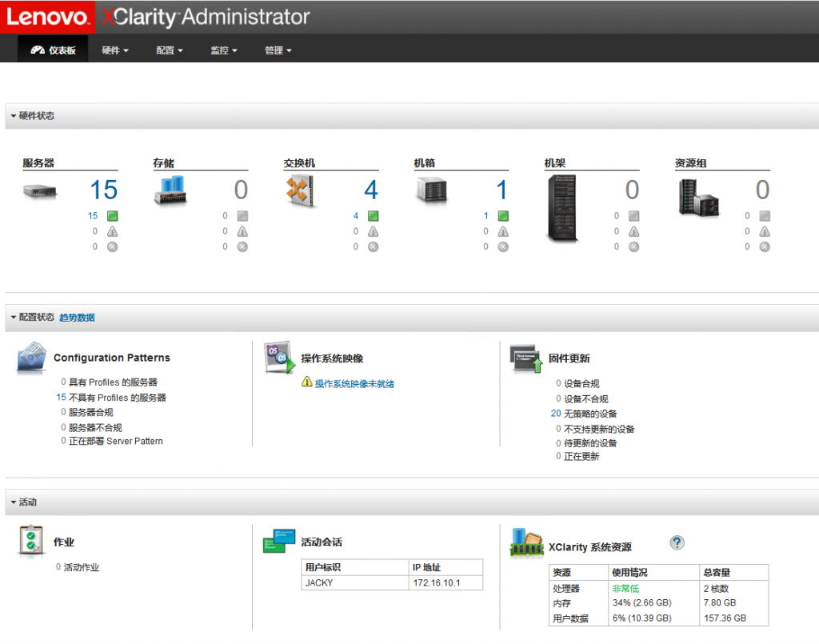Click the 机架 rack icon

click(562, 208)
